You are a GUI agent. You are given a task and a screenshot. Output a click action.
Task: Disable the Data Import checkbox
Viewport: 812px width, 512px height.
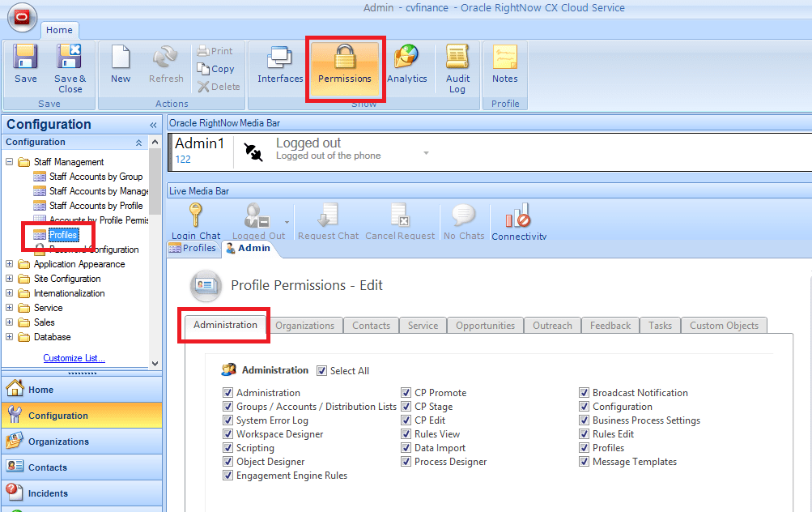[x=406, y=448]
